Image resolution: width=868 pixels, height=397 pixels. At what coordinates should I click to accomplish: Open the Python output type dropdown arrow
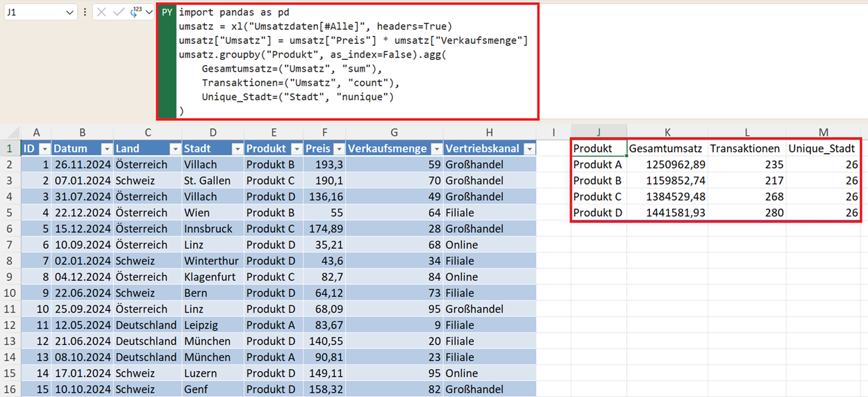click(149, 13)
